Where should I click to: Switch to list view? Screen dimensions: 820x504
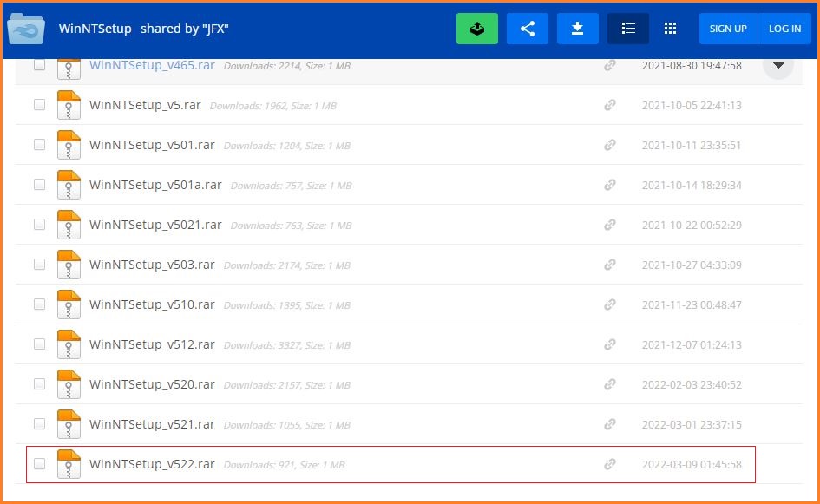(x=628, y=29)
